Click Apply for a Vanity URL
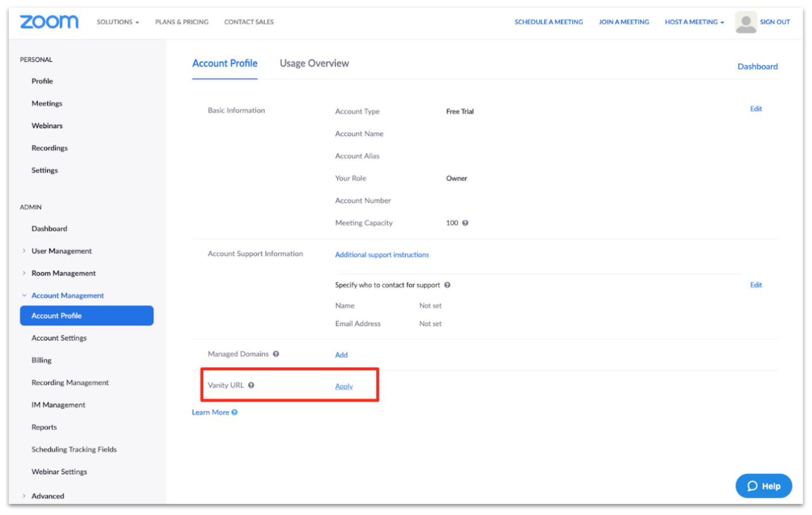 [x=343, y=386]
